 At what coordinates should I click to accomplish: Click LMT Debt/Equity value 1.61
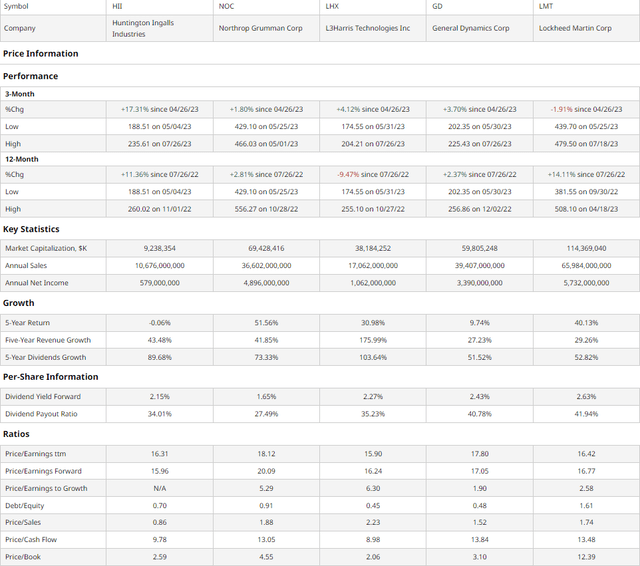[x=586, y=506]
